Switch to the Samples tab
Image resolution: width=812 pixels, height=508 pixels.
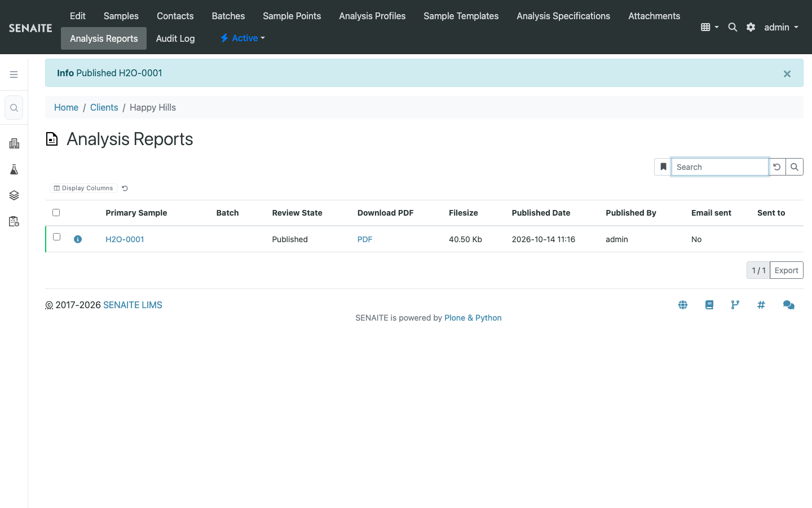pos(121,16)
